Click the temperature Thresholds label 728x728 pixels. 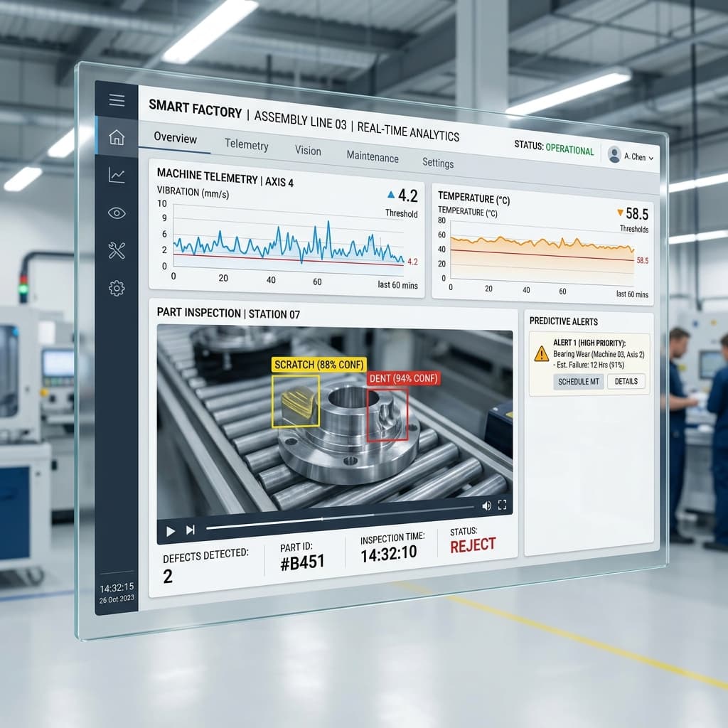(x=633, y=228)
